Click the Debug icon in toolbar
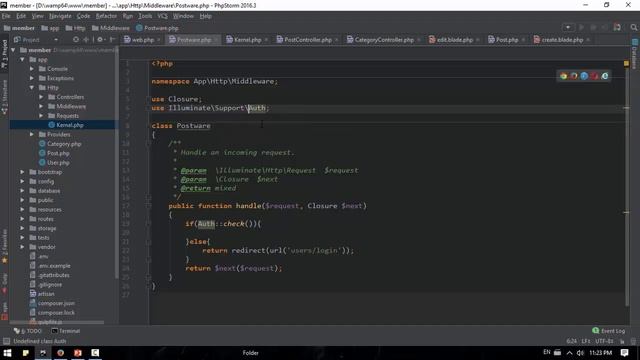 [x=593, y=27]
